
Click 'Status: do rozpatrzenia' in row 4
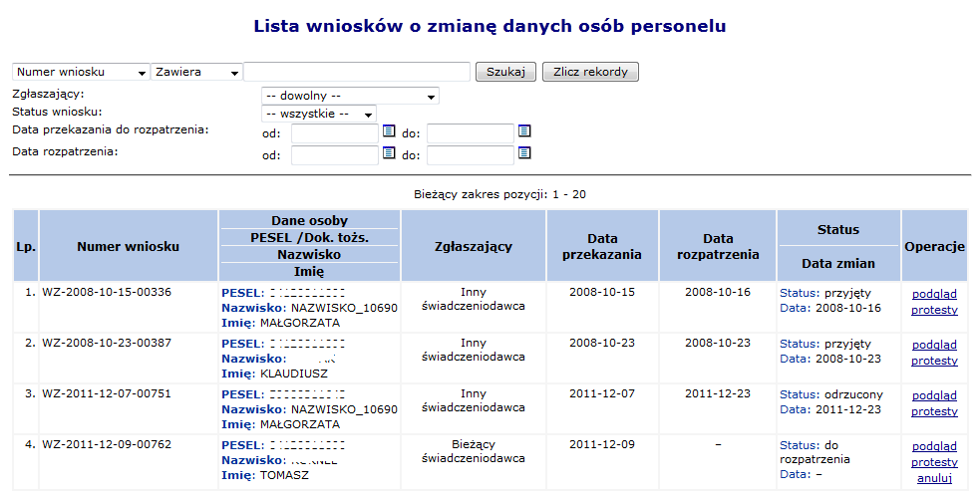pos(815,452)
